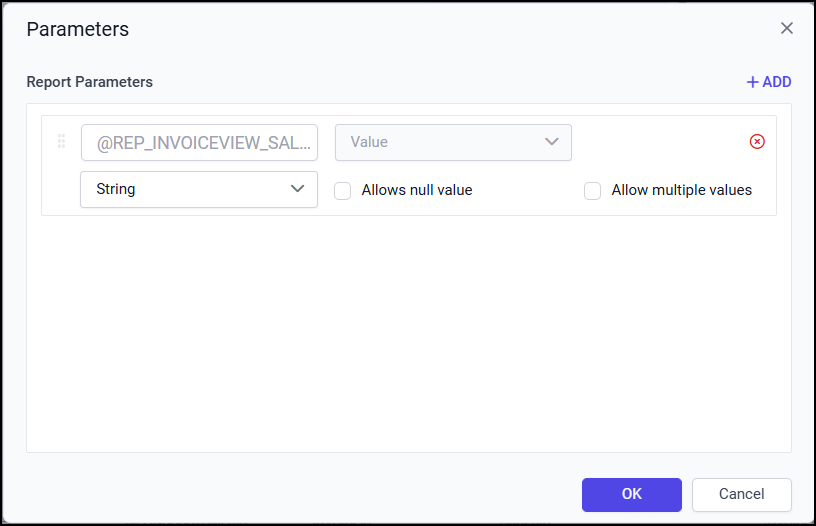Image resolution: width=816 pixels, height=526 pixels.
Task: Focus the @REP_INVOICEVIEW_SAL parameter name field
Action: pos(199,143)
